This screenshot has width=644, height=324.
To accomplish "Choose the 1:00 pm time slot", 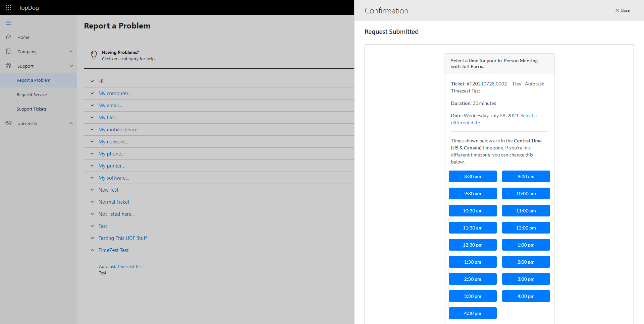I will [526, 245].
